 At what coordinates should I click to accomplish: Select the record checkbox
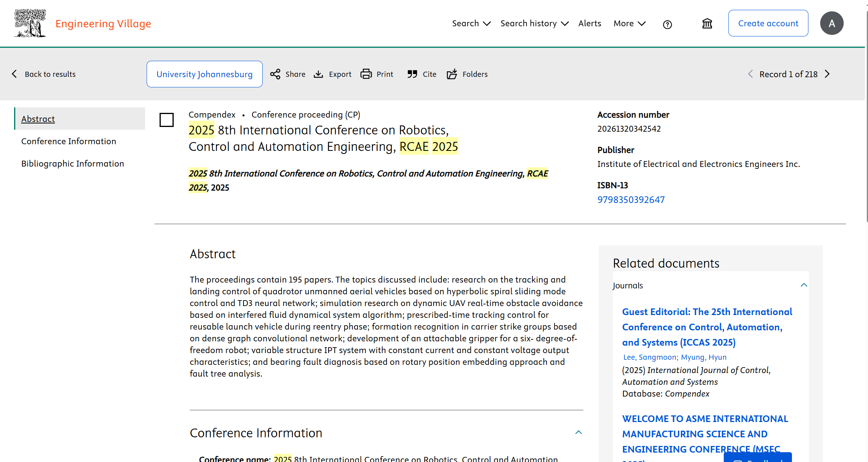tap(167, 120)
